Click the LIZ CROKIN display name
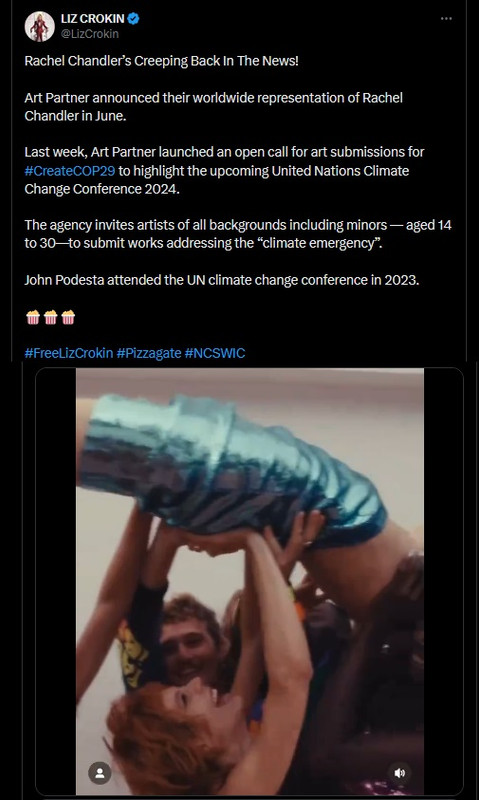 (92, 19)
